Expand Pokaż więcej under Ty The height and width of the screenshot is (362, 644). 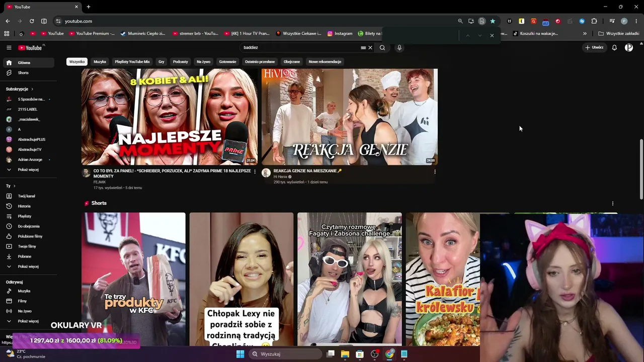28,266
